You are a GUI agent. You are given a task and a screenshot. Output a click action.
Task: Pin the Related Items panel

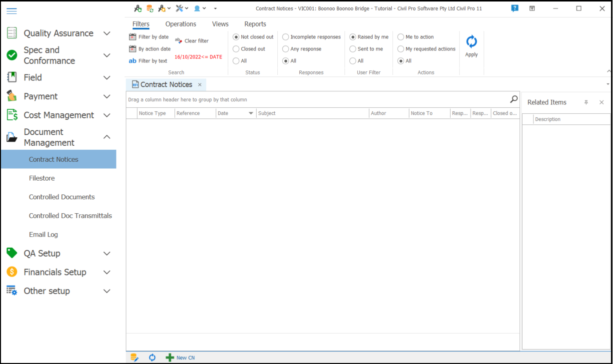(587, 102)
